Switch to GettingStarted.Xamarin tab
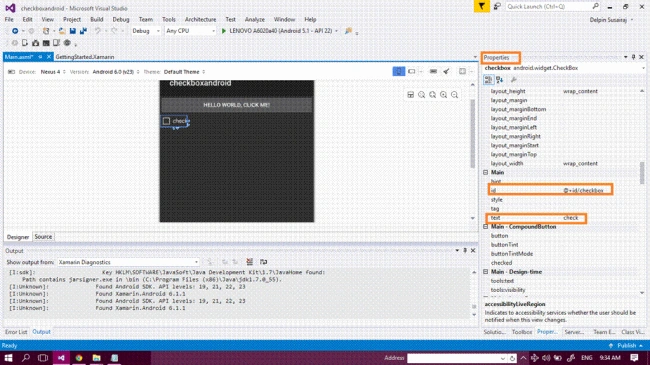 coord(85,57)
